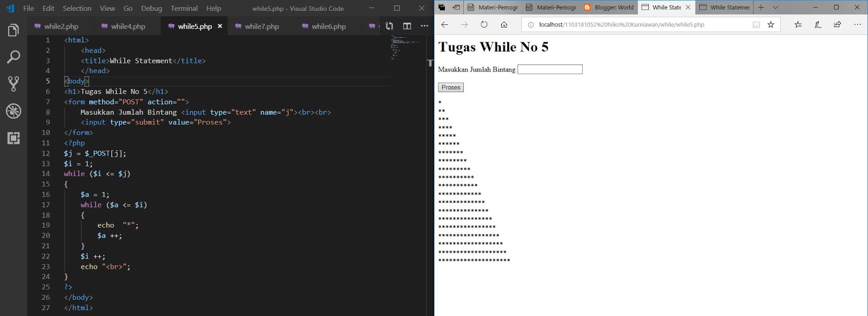Open the Edit menu
The width and height of the screenshot is (868, 316).
pos(48,8)
